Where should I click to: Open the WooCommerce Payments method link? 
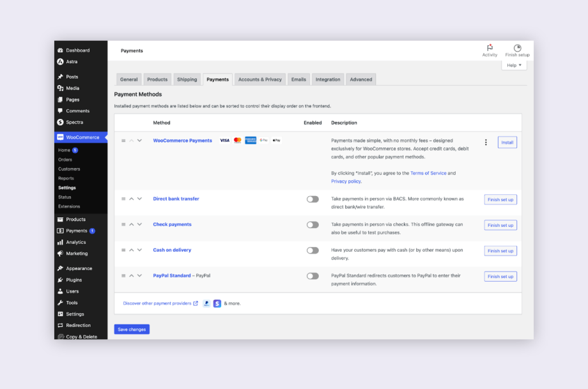pyautogui.click(x=182, y=141)
